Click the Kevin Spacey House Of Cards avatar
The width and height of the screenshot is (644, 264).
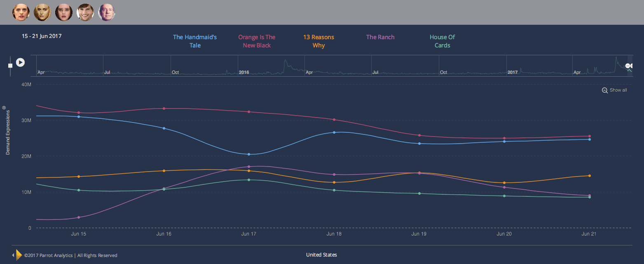tap(107, 12)
